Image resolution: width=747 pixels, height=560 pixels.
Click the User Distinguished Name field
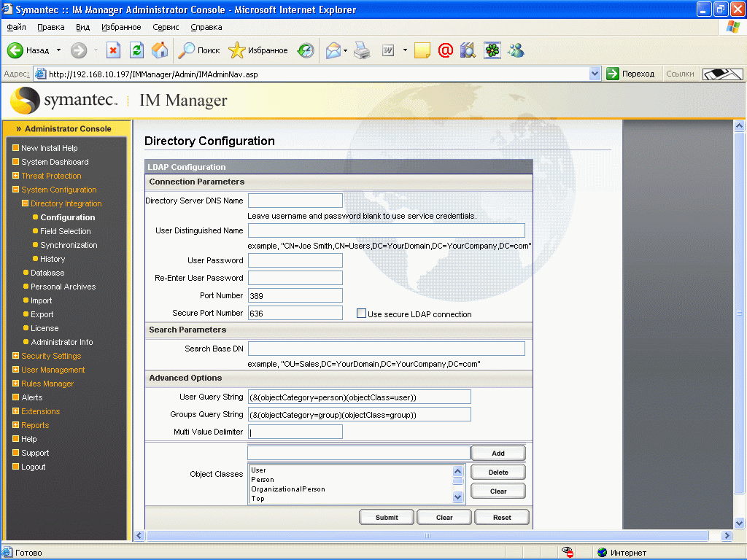[387, 230]
